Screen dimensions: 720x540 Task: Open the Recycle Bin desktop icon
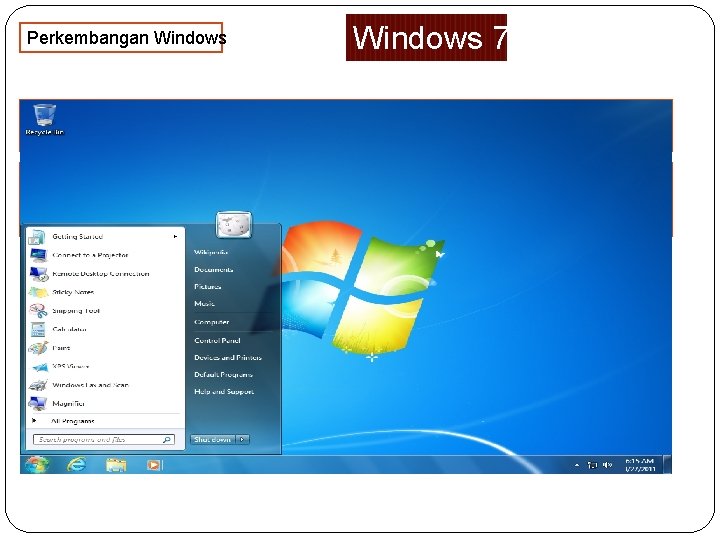(x=45, y=119)
